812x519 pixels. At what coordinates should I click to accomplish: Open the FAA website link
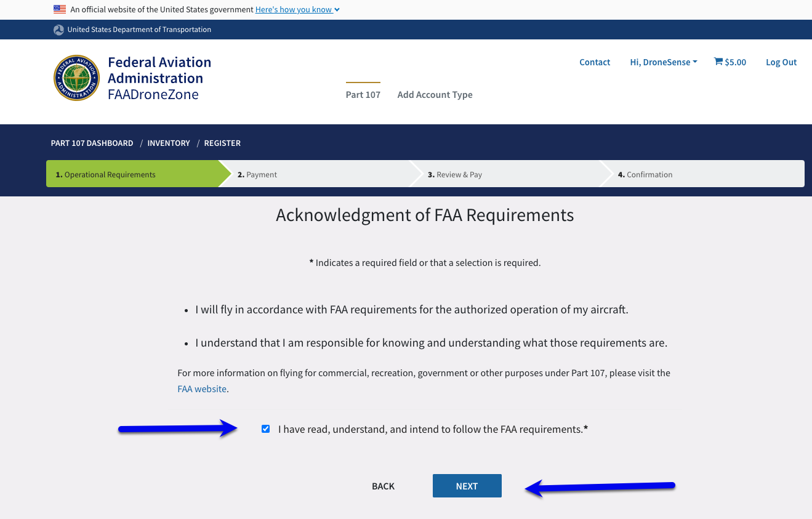(x=201, y=388)
